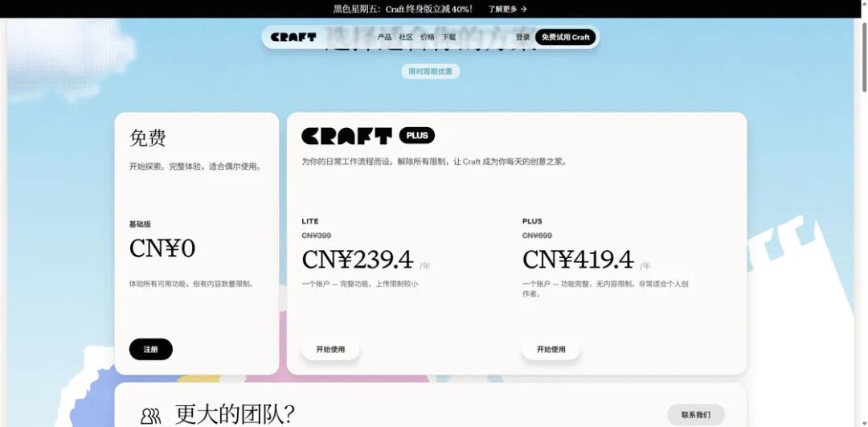Viewport: 868px width, 427px height.
Task: Click the page vertical scrollbar thumb
Action: pyautogui.click(x=864, y=58)
